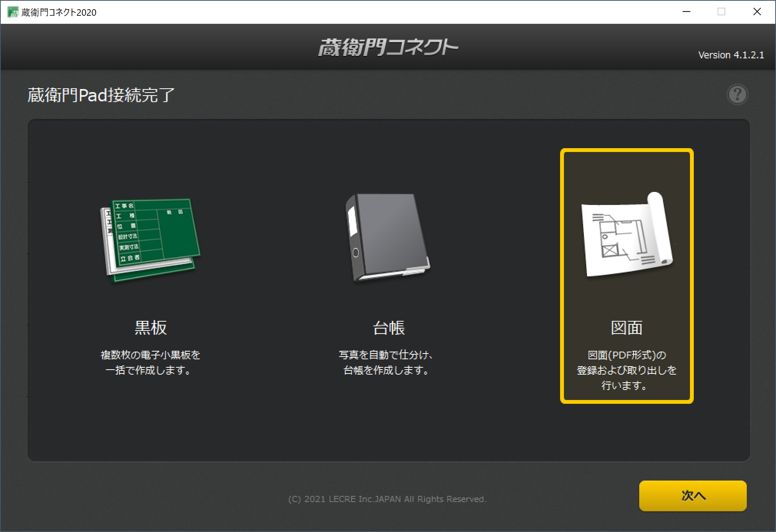Click the 図面 label text
Screen dimensions: 776x532
pos(627,328)
